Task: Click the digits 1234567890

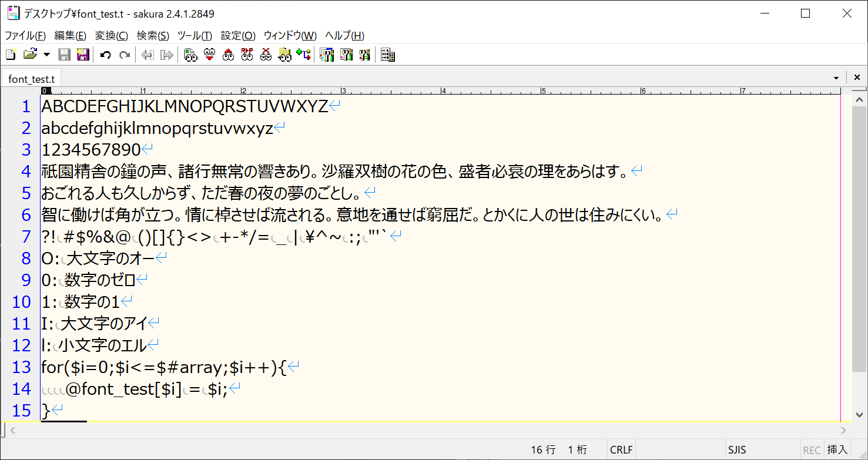Action: tap(91, 150)
